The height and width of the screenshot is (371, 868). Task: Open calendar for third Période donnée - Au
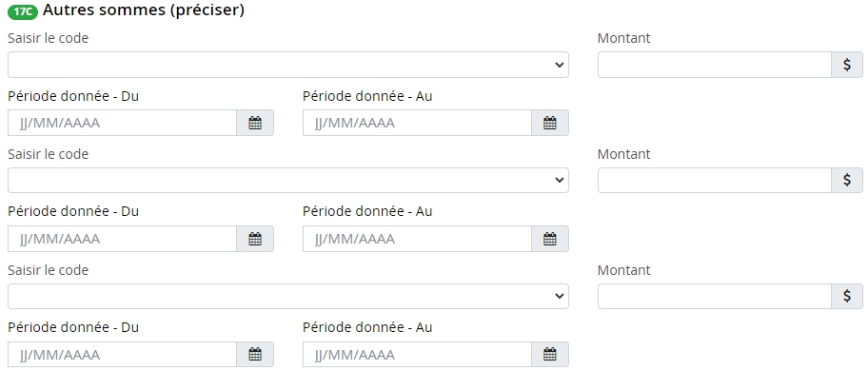550,355
